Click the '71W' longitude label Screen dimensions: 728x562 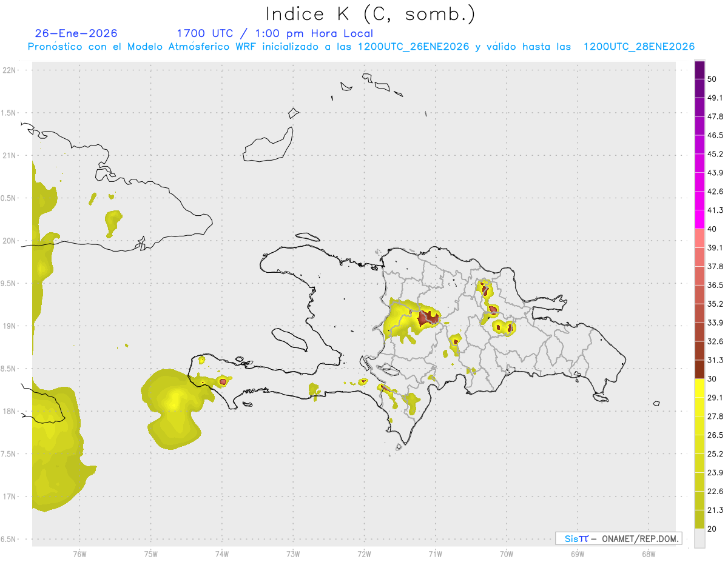(x=435, y=554)
